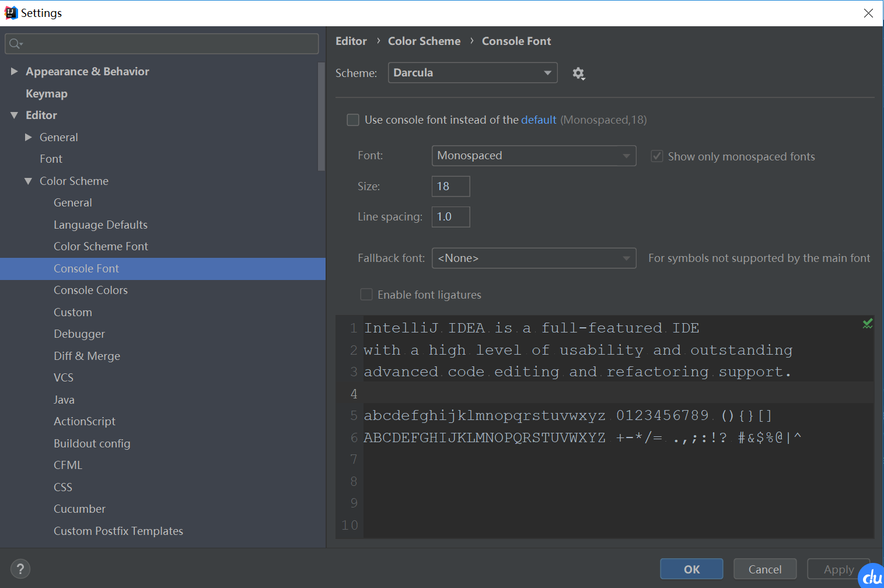The width and height of the screenshot is (884, 588).
Task: Click the OK button
Action: (691, 569)
